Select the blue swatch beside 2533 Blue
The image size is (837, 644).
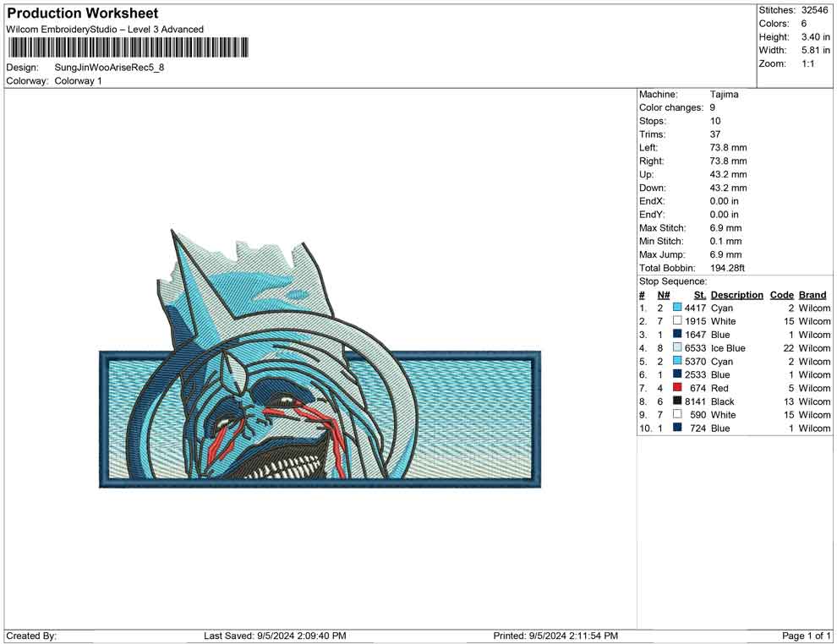(x=677, y=374)
